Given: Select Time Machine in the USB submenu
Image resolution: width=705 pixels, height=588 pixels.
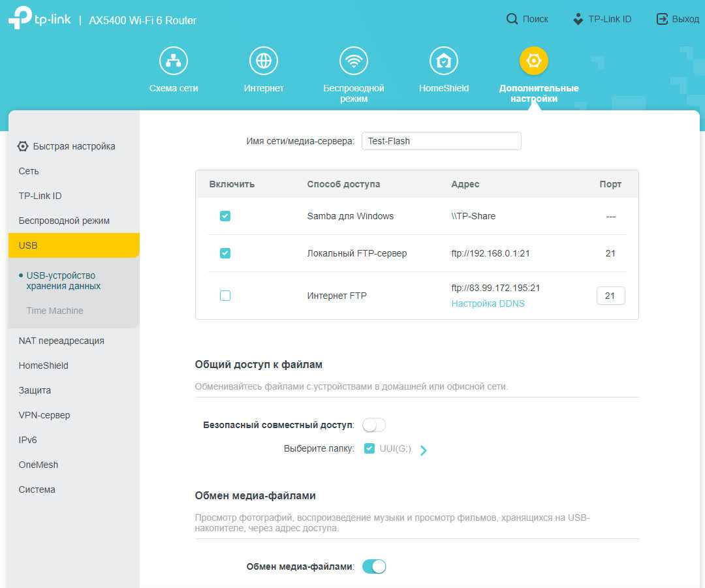Looking at the screenshot, I should [x=55, y=311].
